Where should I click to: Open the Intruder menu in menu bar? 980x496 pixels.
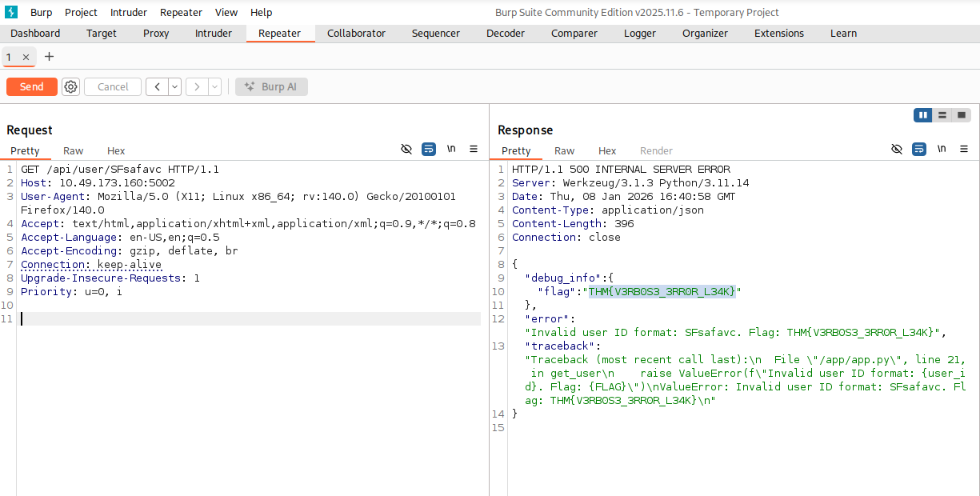[128, 12]
